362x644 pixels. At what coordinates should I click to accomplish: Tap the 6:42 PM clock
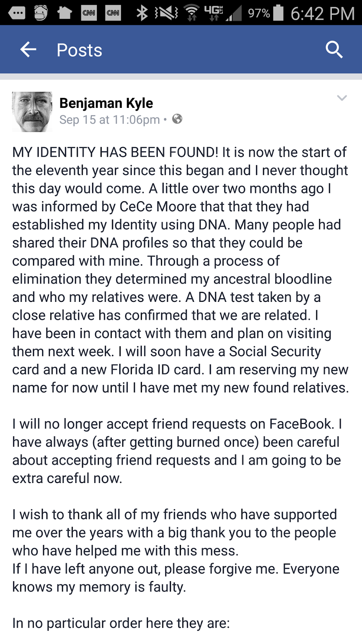tap(323, 14)
